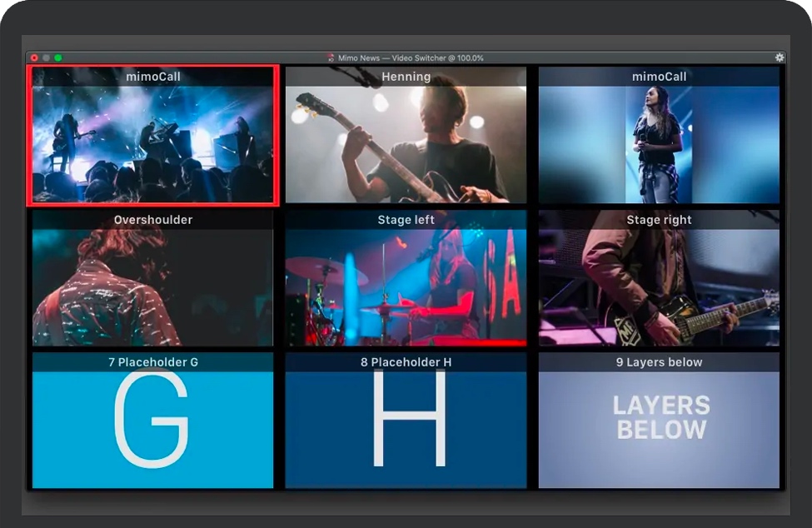Click the 'Henning' name label header
The width and height of the screenshot is (812, 528).
(x=406, y=77)
